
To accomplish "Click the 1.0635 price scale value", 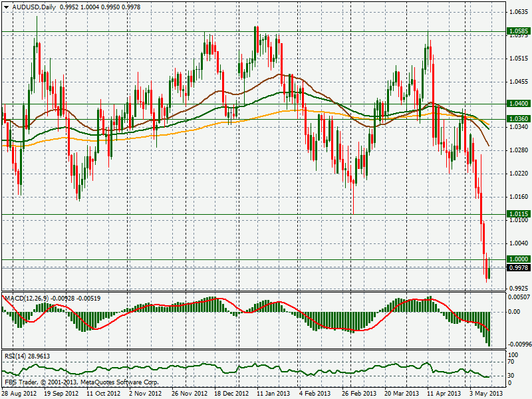I will (519, 12).
